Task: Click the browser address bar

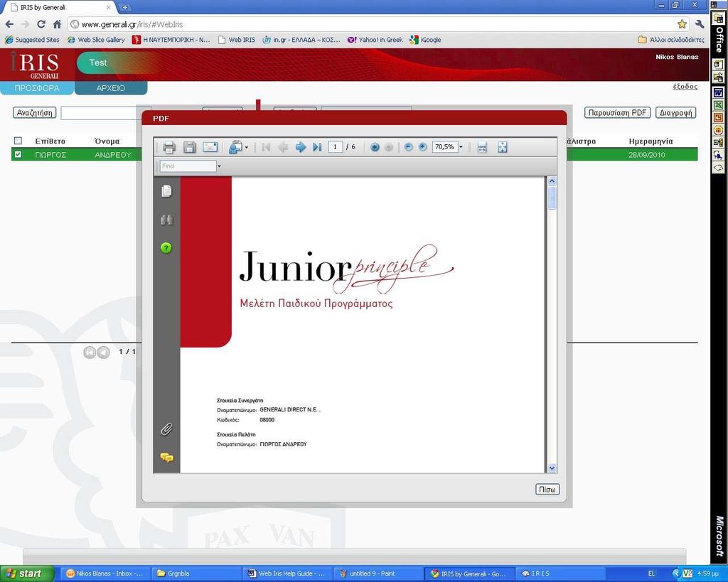Action: [x=371, y=24]
